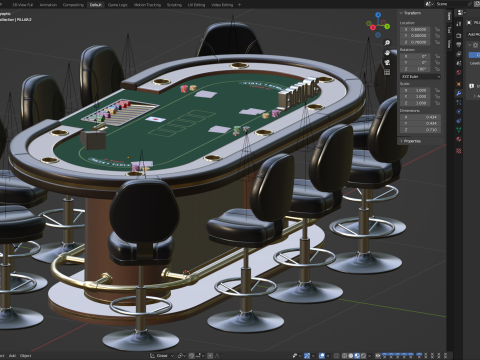Open the Output properties tab icon
Viewport: 480px width, 360px height.
click(459, 44)
